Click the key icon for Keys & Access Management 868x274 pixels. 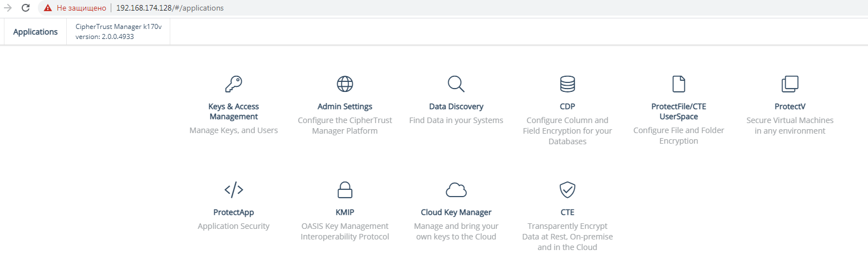pyautogui.click(x=234, y=84)
